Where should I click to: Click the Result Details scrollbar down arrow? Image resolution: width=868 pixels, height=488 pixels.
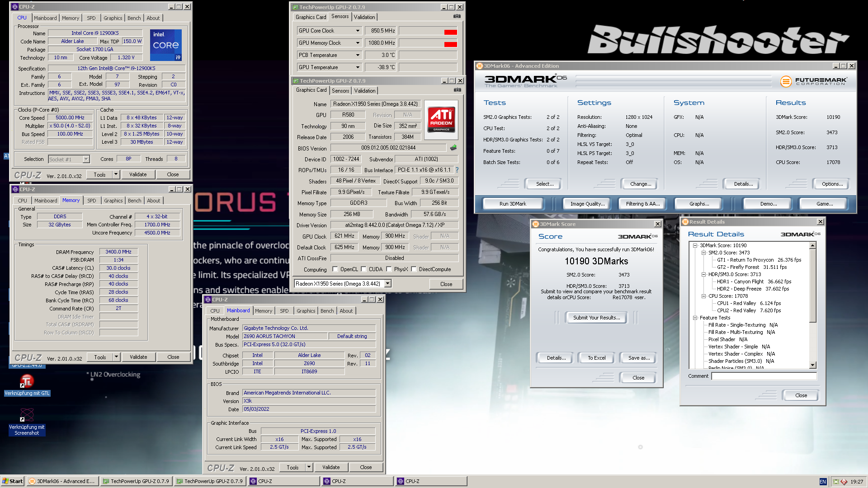pos(812,365)
